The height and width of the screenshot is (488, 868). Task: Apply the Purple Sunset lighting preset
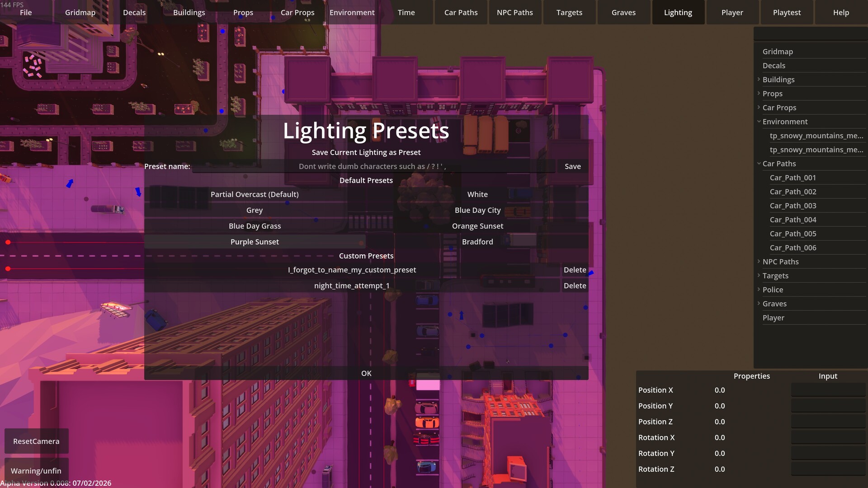tap(255, 242)
